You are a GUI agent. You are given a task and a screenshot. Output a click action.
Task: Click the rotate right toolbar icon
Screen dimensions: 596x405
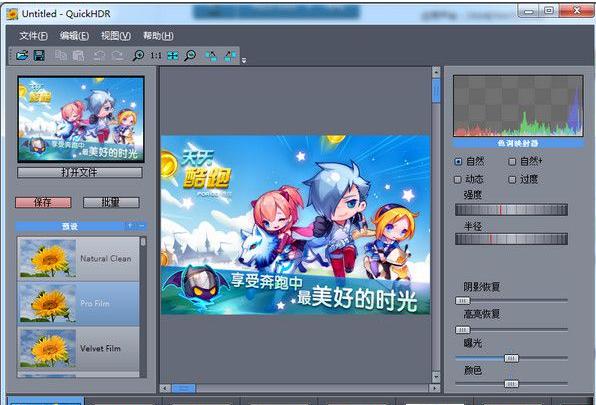[x=230, y=56]
